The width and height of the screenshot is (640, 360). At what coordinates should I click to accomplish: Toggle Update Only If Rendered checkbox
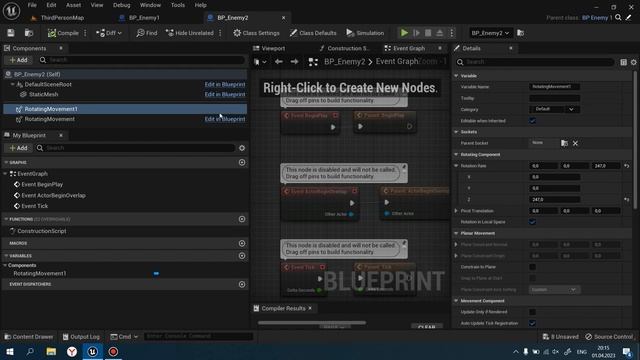532,312
